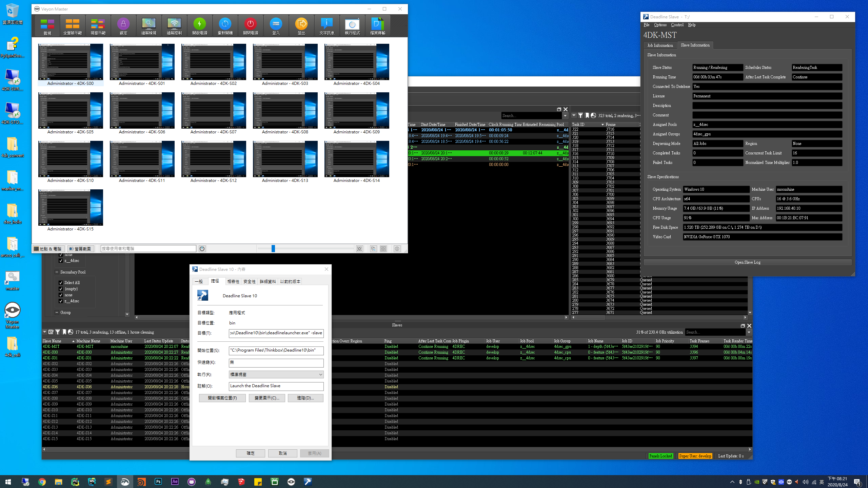Select the 鎖定 (lock screens) tool in Veyon
Image resolution: width=868 pixels, height=488 pixels.
coord(123,25)
